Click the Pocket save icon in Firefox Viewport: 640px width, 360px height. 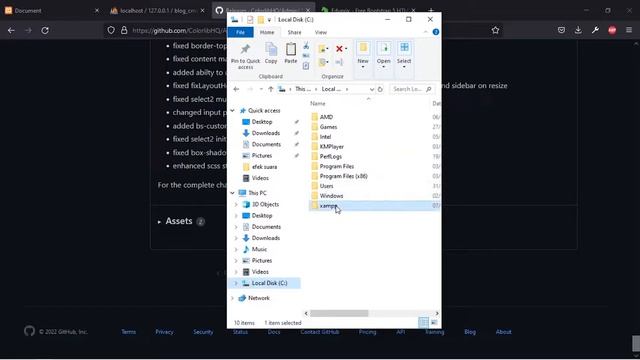[x=561, y=30]
